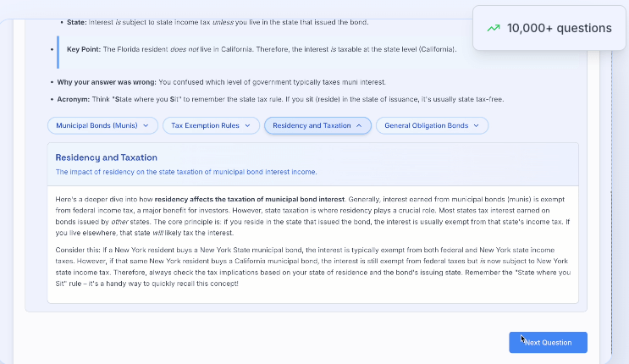Click the chevron on General Obligation Bonds chip

tap(477, 125)
